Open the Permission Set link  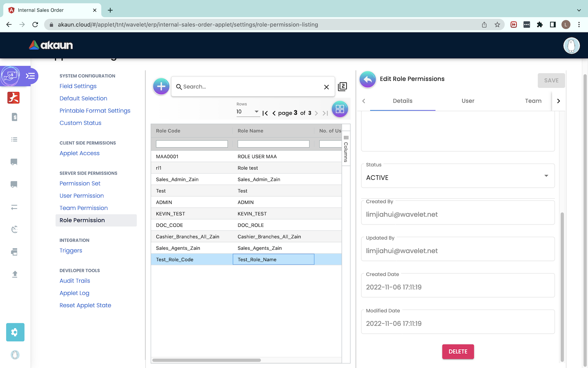click(80, 184)
